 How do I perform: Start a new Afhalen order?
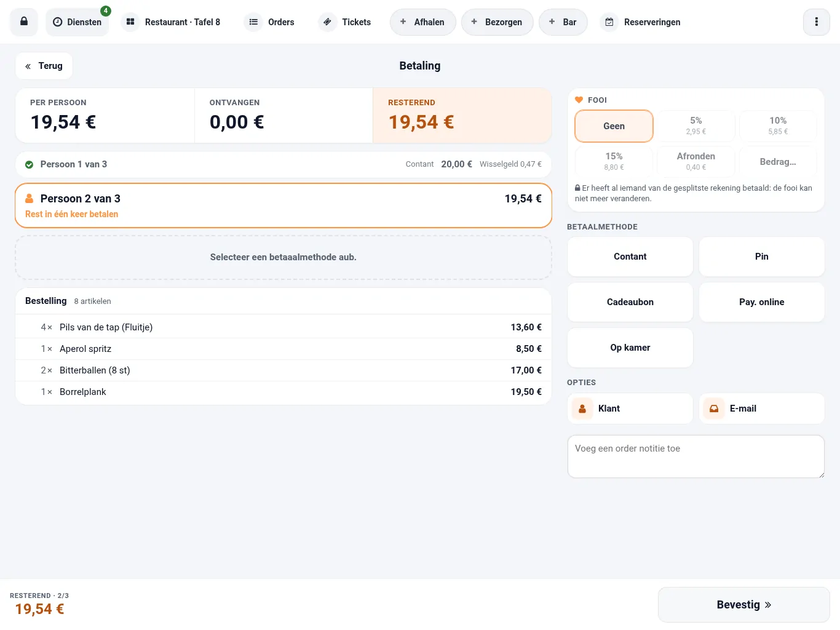[x=423, y=22]
